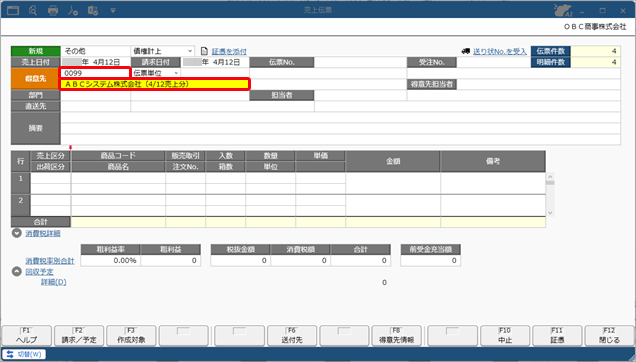636x362 pixels.
Task: Click the 摘要 remarks field
Action: tap(340, 128)
